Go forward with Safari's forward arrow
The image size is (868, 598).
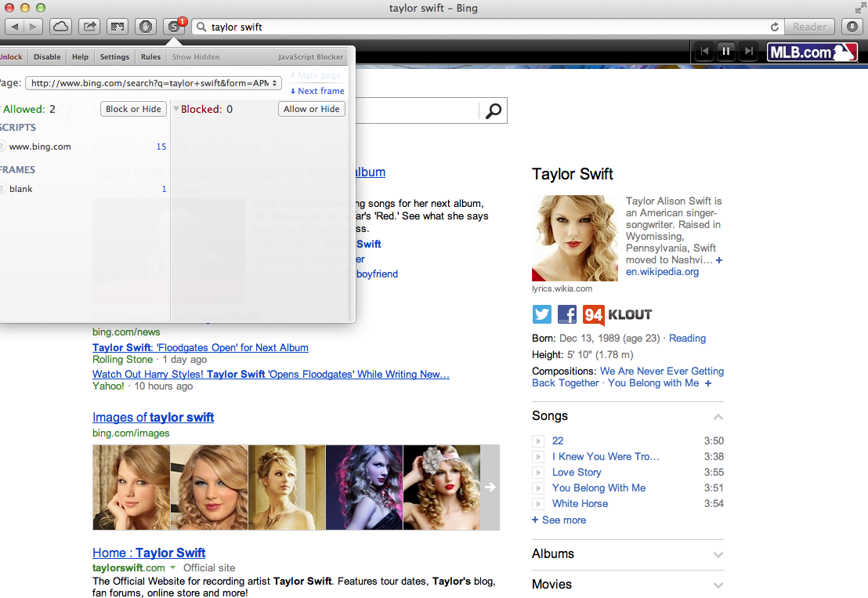(33, 27)
